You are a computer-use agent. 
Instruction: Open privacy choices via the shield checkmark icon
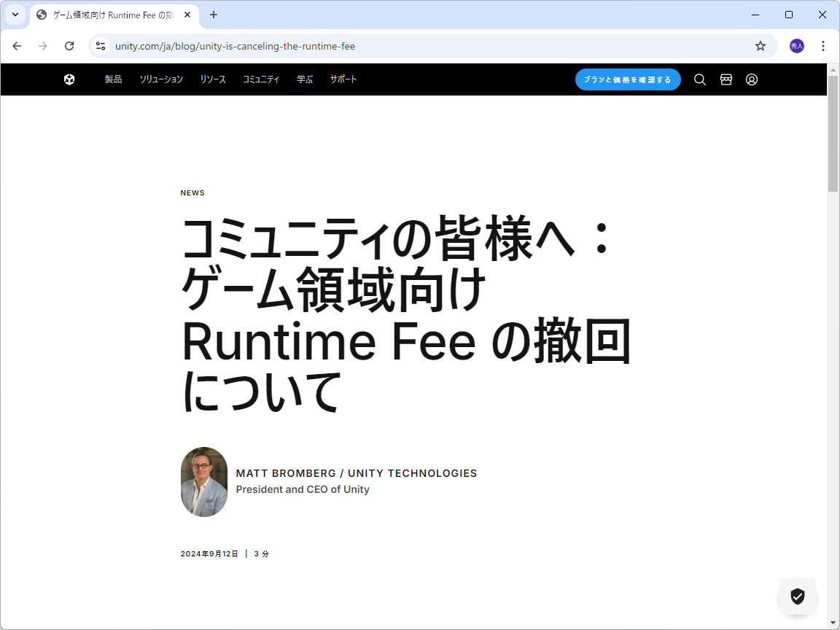(797, 596)
